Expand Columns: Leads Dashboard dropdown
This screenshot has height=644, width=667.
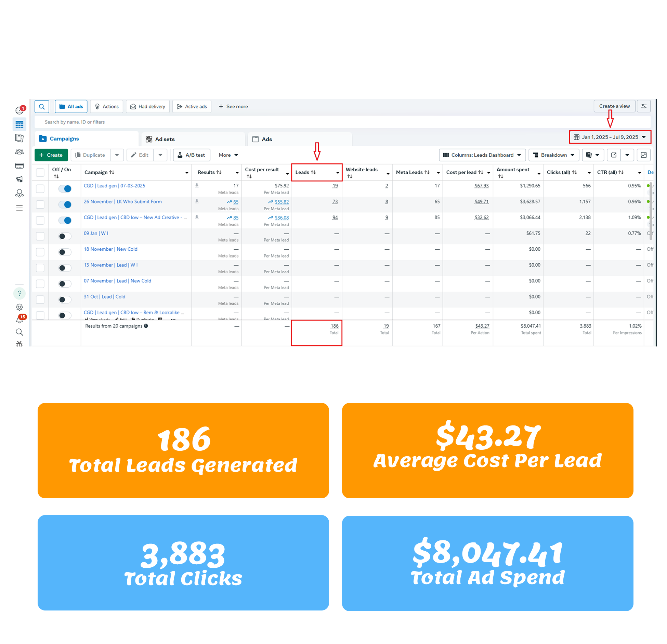(482, 155)
